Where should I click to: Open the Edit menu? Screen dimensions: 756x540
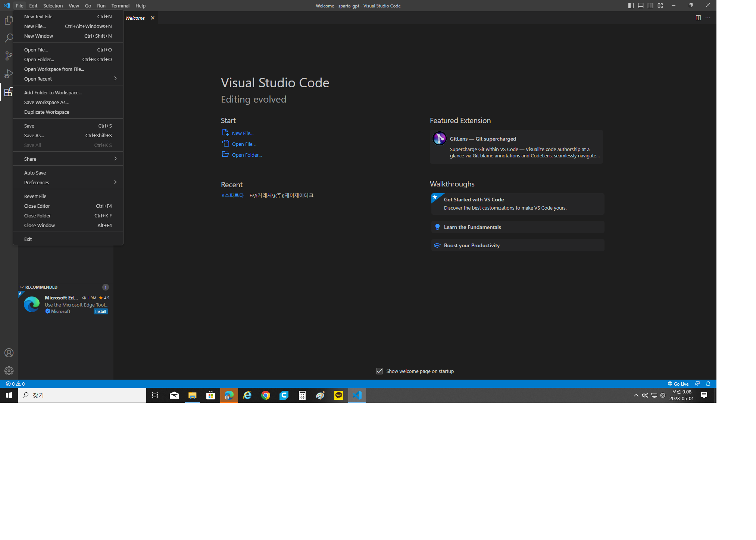[x=33, y=6]
